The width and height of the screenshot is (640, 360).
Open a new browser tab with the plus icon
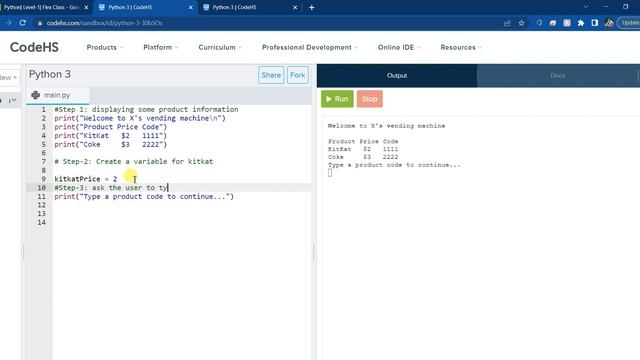click(311, 7)
